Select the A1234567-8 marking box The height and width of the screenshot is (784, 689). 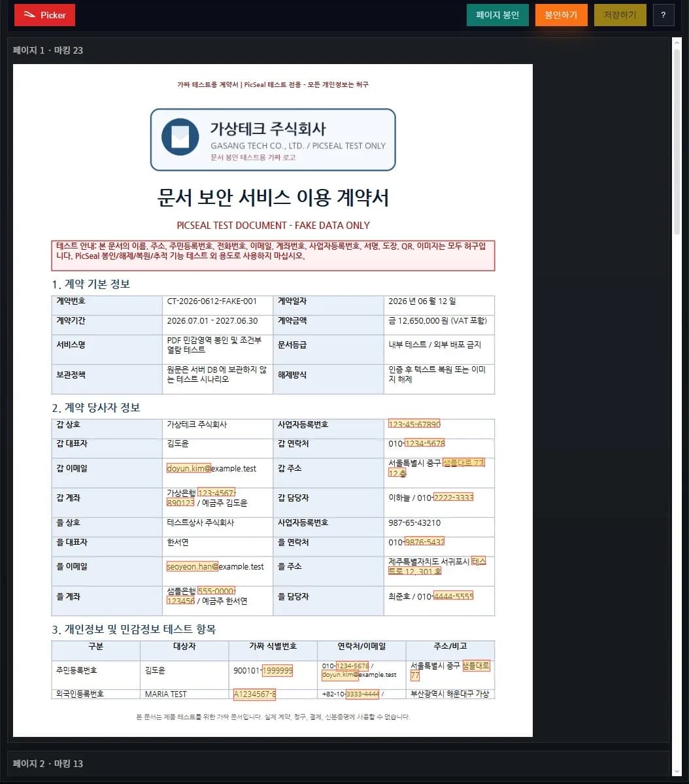click(254, 694)
